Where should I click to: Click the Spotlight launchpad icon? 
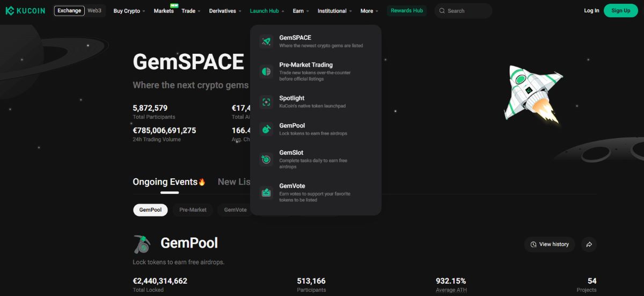tap(266, 102)
